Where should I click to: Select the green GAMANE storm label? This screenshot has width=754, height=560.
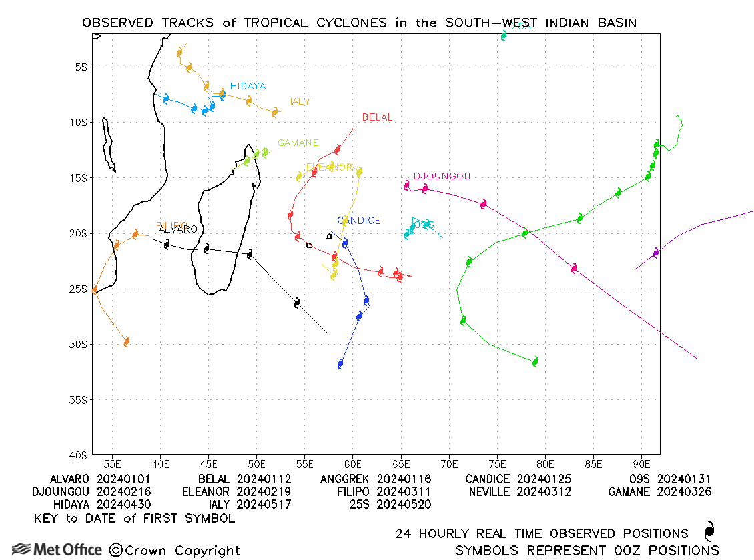298,143
